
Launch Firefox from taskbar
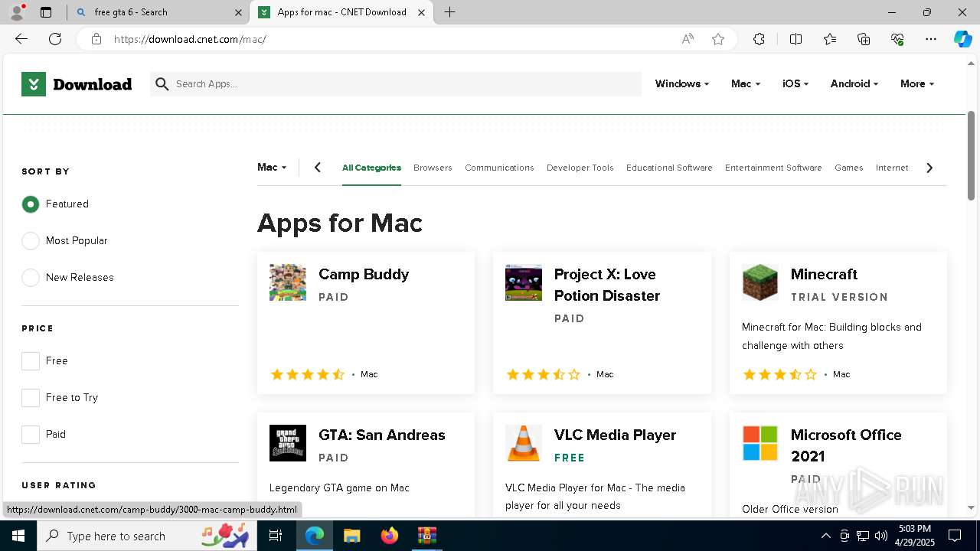pos(389,536)
